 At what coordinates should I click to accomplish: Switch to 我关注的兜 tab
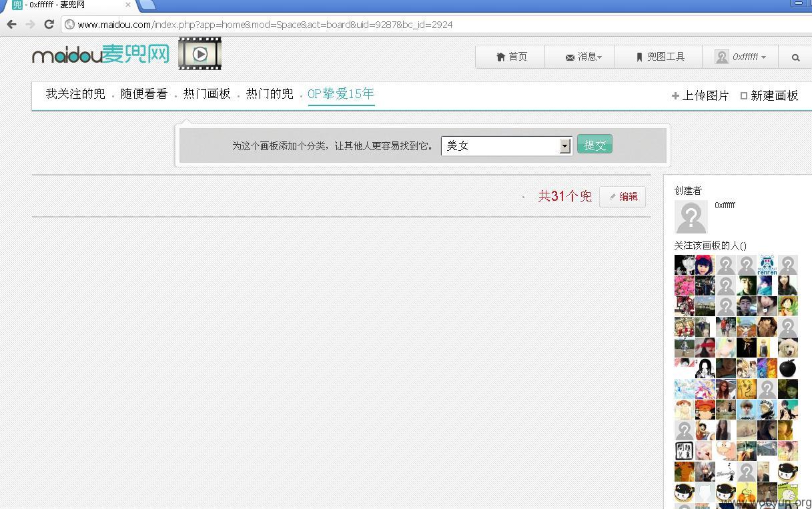coord(75,94)
